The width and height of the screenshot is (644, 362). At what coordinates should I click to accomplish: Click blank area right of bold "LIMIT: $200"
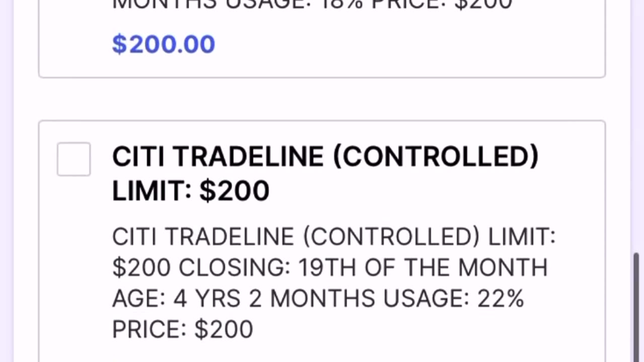point(428,191)
